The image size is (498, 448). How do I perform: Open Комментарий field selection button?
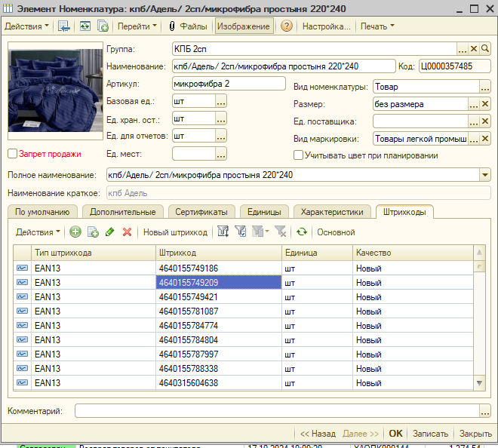coord(485,411)
